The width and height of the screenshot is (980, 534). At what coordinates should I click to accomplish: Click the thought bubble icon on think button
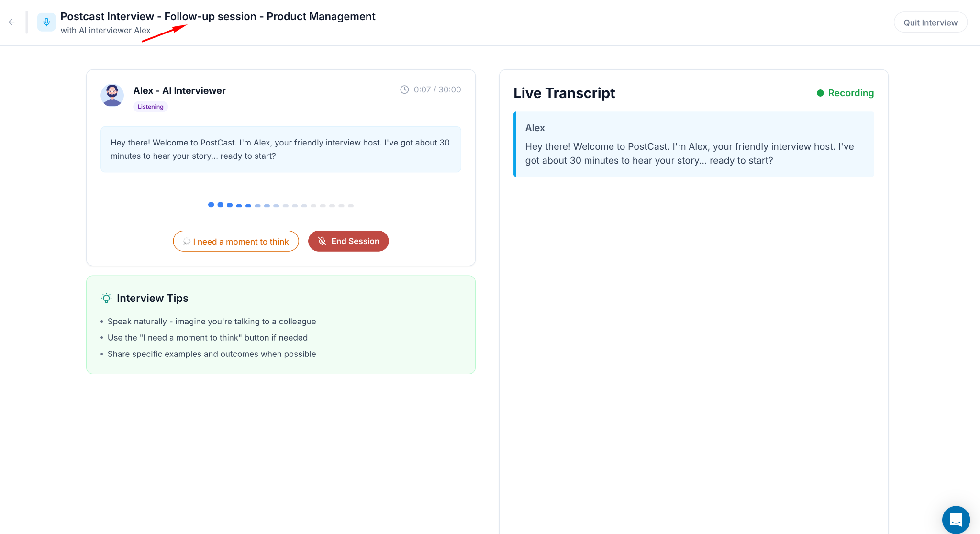pyautogui.click(x=187, y=242)
